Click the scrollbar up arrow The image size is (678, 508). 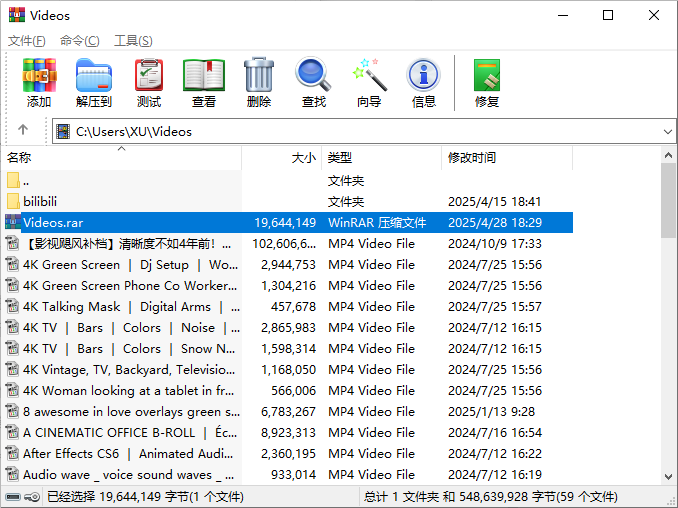tap(668, 155)
